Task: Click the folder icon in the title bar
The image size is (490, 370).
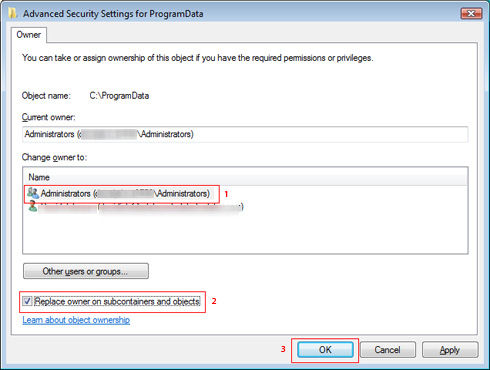Action: click(12, 13)
